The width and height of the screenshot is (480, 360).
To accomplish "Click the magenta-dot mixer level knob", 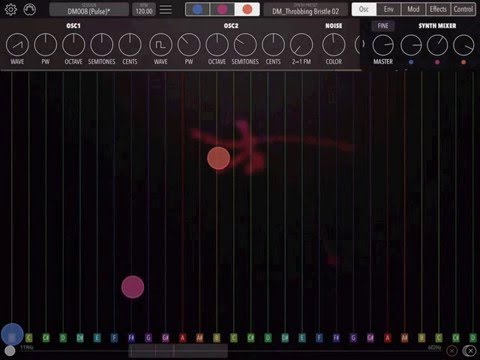I will click(x=437, y=45).
